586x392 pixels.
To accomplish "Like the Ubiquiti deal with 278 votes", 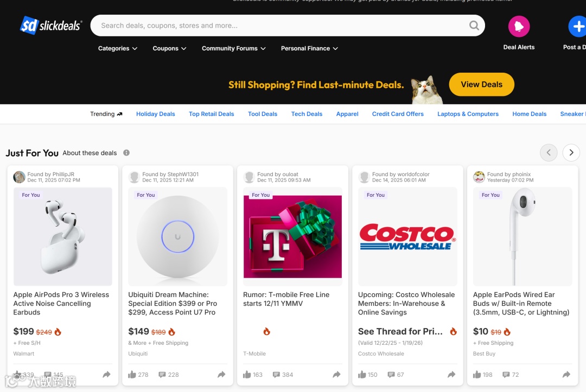I will pos(132,375).
